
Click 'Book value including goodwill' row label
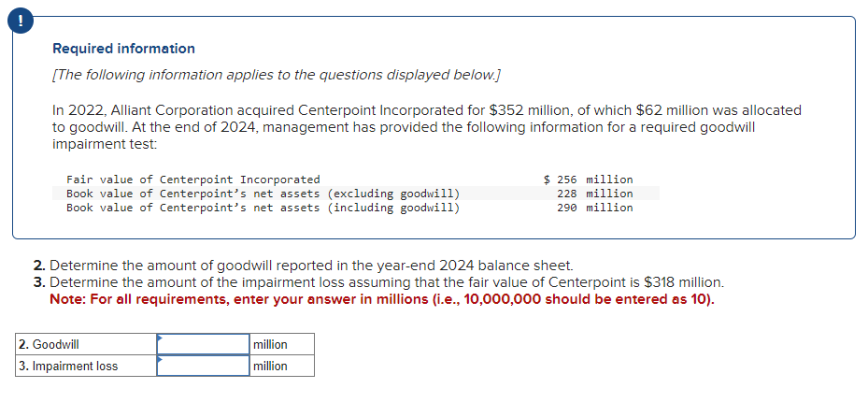pyautogui.click(x=263, y=208)
